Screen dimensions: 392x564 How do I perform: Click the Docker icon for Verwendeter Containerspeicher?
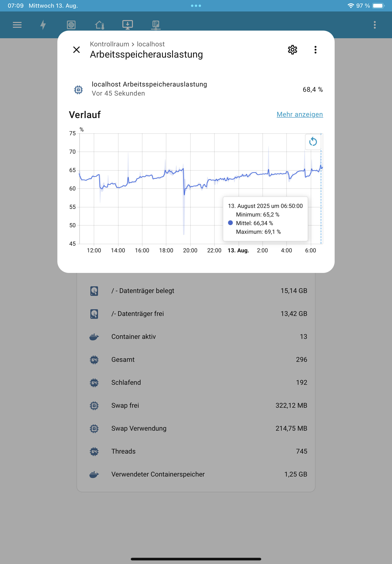pos(94,474)
